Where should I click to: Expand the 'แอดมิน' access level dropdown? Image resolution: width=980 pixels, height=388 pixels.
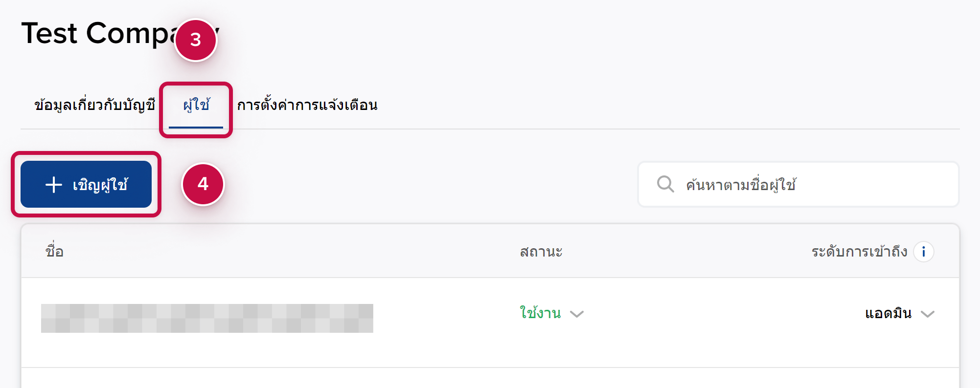click(x=889, y=313)
